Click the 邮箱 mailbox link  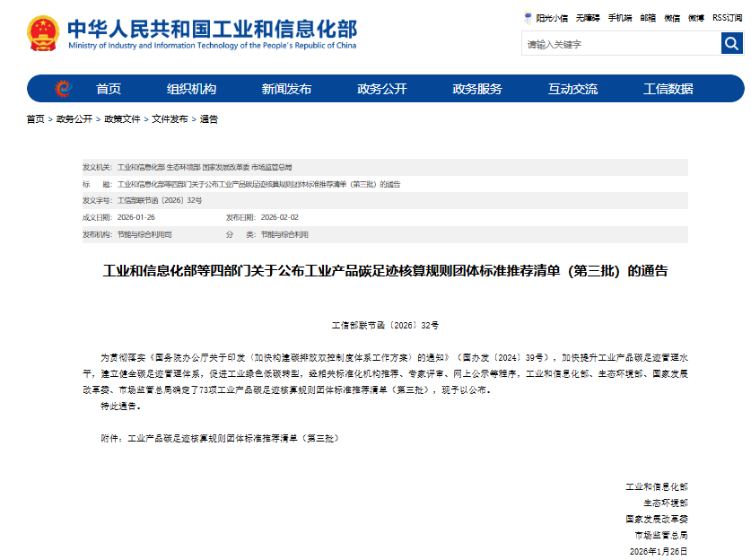point(648,17)
